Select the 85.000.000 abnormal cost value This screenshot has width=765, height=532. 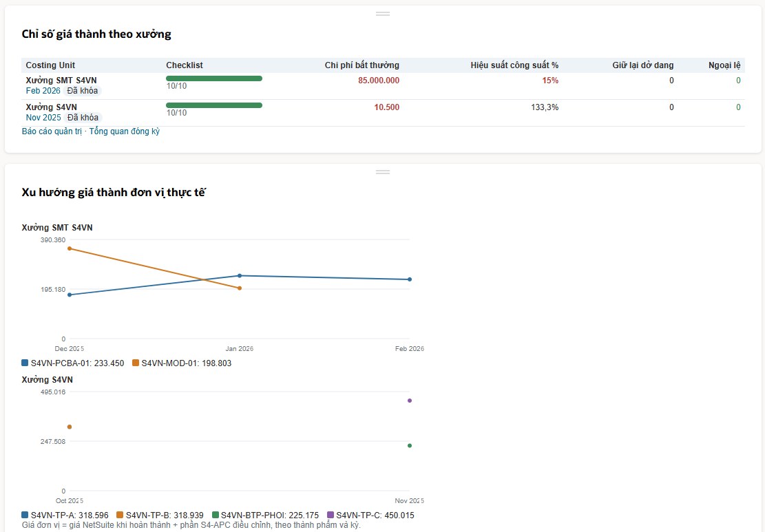[379, 81]
